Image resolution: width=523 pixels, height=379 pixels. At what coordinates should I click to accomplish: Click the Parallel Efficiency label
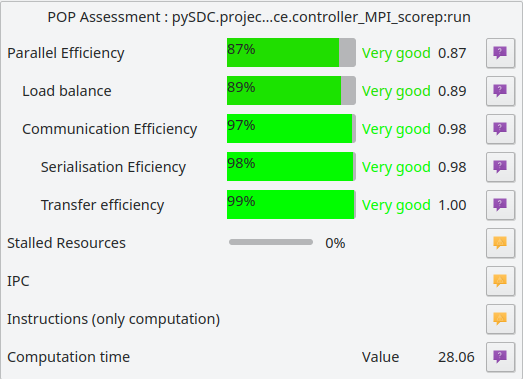(x=66, y=53)
